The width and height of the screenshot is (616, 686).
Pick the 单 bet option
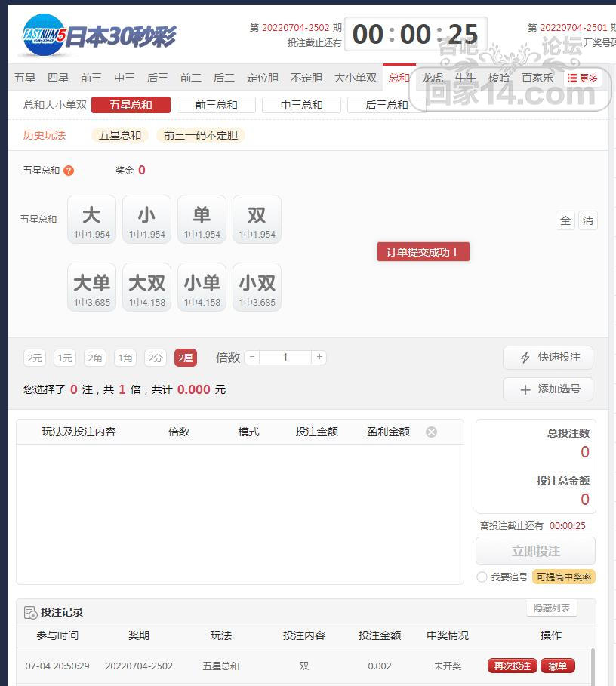(x=202, y=220)
